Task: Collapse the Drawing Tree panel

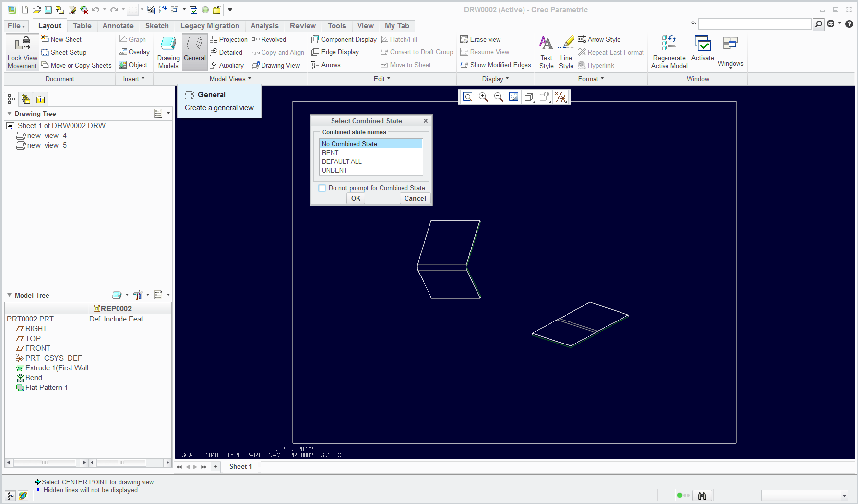Action: pyautogui.click(x=9, y=114)
